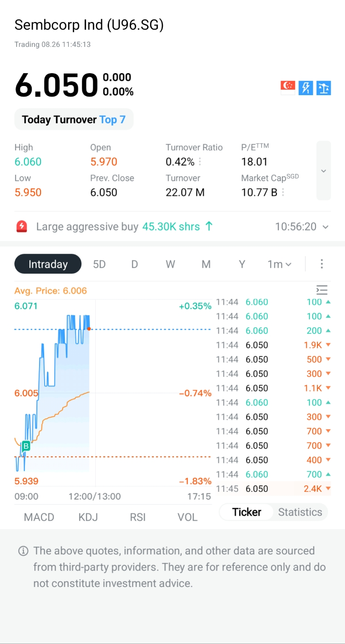Tap the P/E TTM value 18.01

tap(254, 162)
